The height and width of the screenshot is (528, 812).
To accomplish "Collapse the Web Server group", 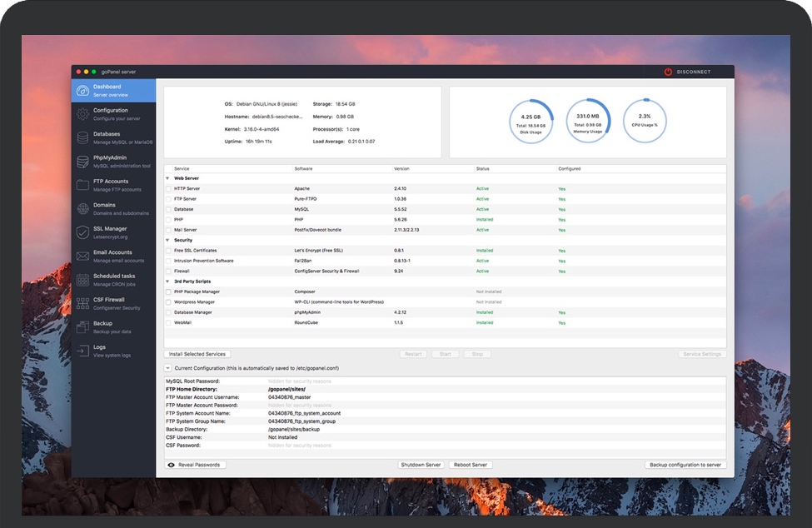I will click(167, 178).
